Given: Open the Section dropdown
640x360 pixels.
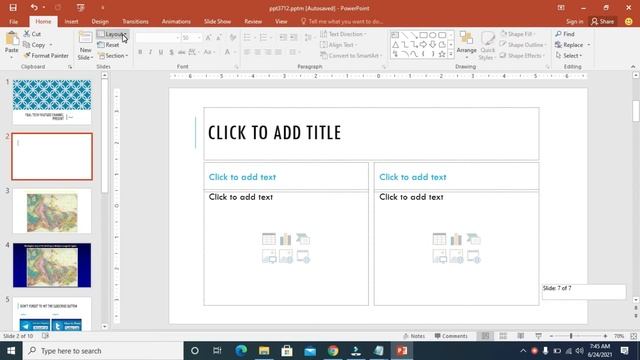Looking at the screenshot, I should pyautogui.click(x=113, y=56).
